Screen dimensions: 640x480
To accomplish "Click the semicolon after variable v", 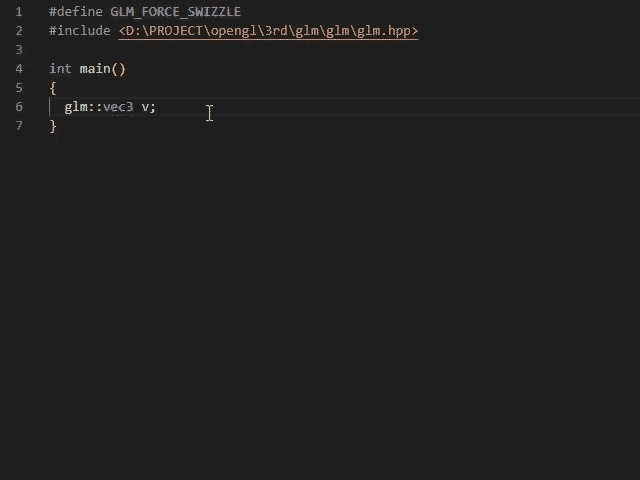I will pos(153,107).
